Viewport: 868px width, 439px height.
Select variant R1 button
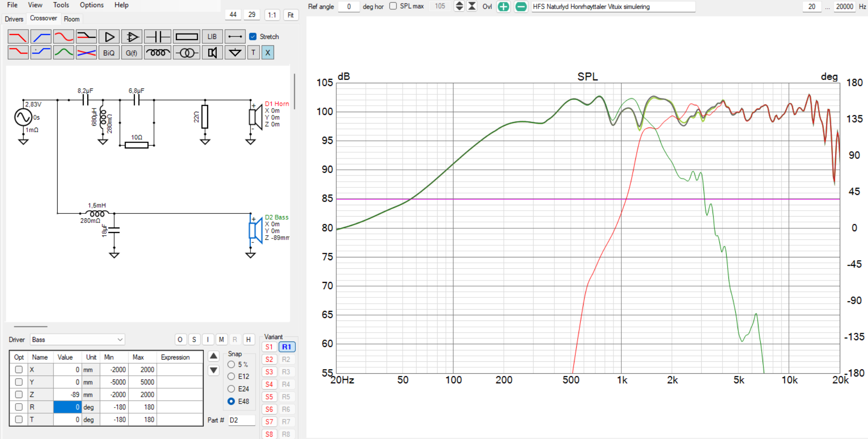point(286,347)
